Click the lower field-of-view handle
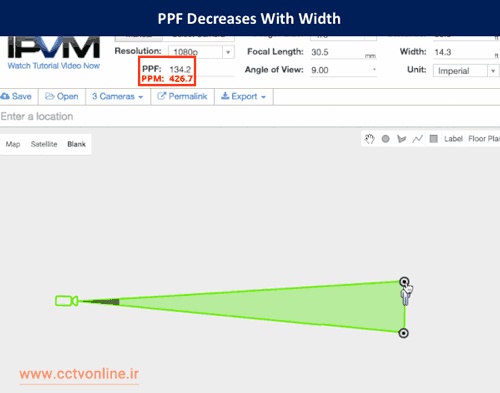 403,333
